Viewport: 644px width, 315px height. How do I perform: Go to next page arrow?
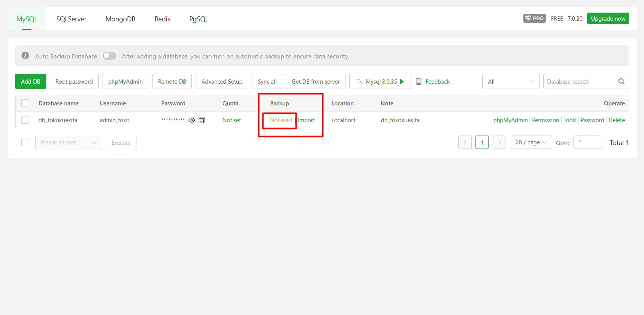pyautogui.click(x=499, y=142)
